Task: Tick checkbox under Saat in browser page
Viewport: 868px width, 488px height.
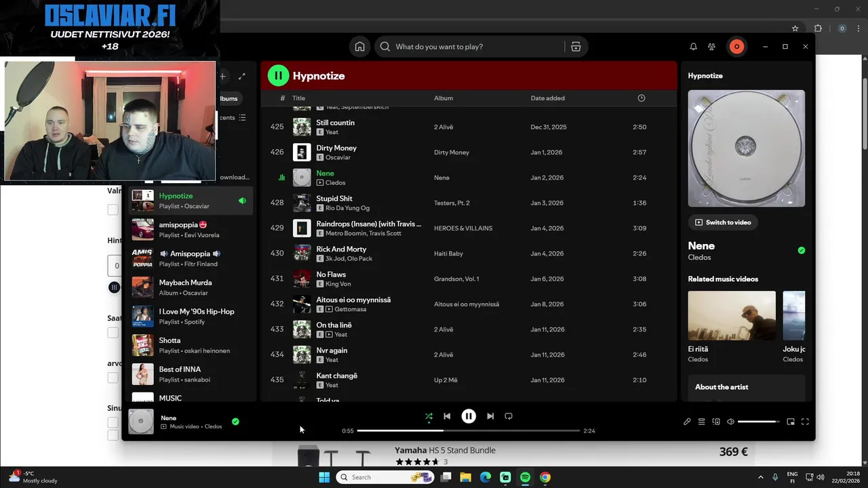Action: (x=113, y=333)
